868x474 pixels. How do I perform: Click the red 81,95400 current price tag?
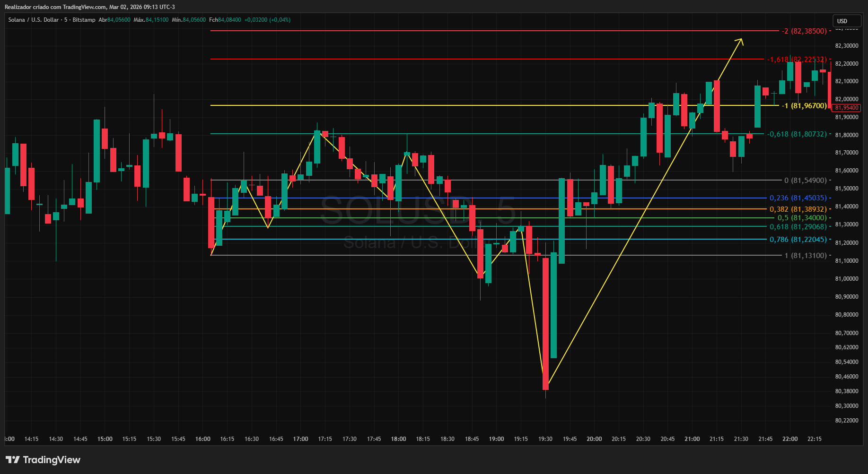click(x=846, y=108)
